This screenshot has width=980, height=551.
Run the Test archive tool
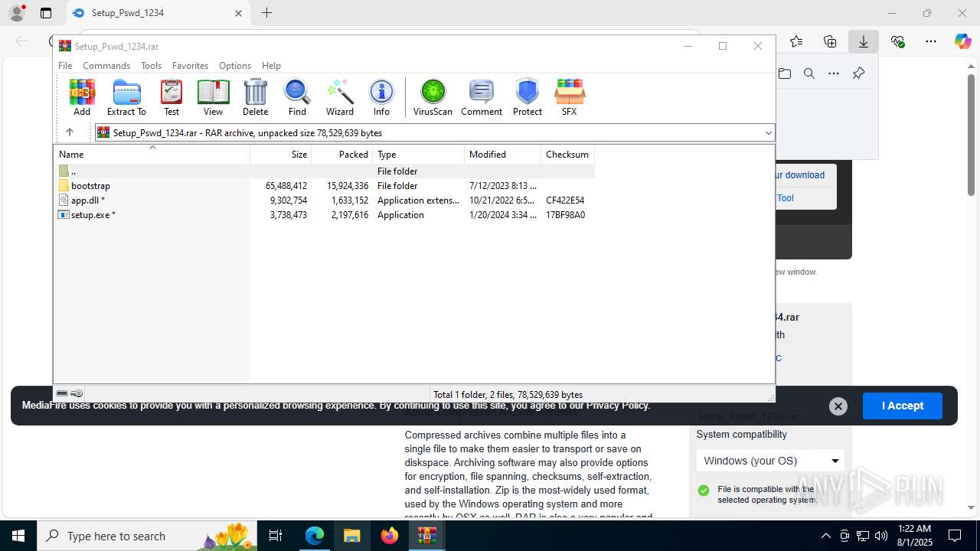click(171, 97)
